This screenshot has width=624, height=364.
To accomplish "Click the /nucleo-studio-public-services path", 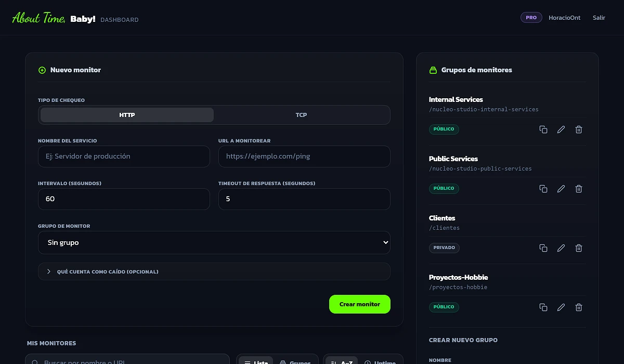I will click(x=480, y=168).
